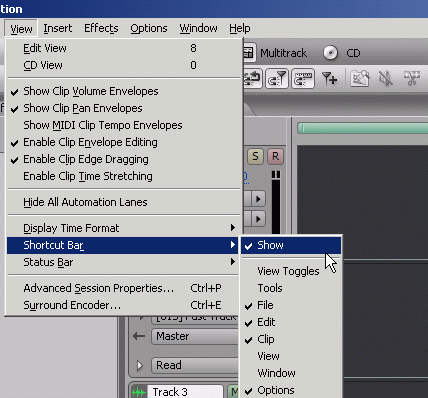Open Advanced Session Properties
The width and height of the screenshot is (428, 398).
124,288
